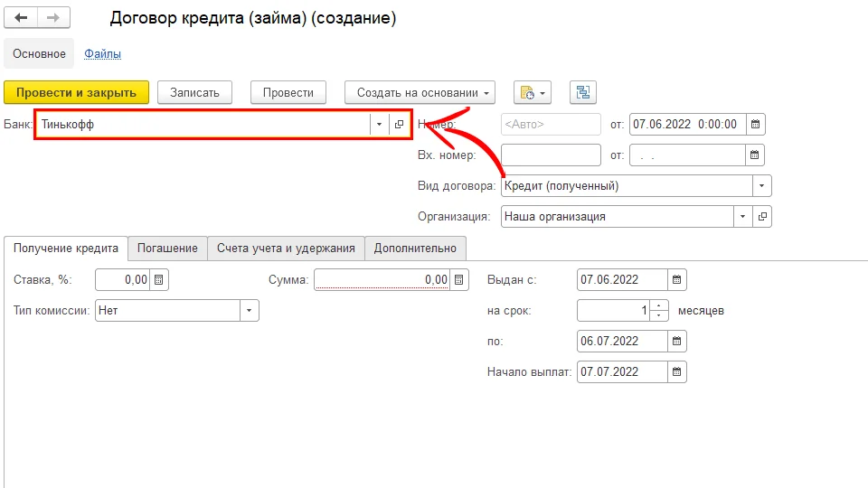Open calculator for Ставка percent field
The height and width of the screenshot is (488, 868).
(x=159, y=280)
